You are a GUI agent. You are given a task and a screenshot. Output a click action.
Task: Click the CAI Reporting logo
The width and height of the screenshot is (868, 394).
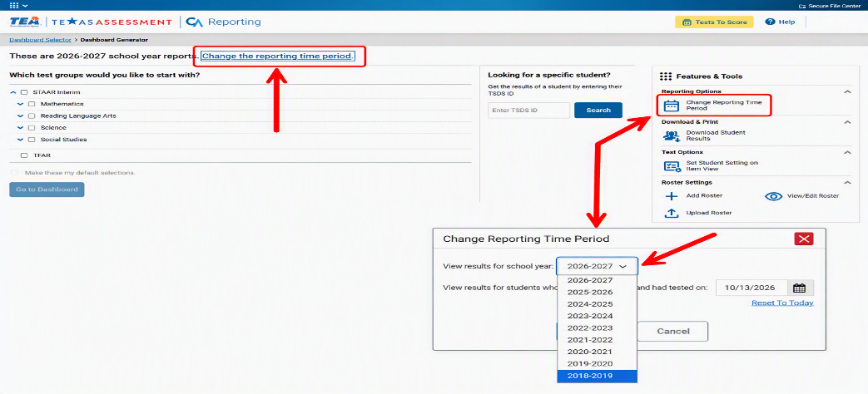[x=223, y=22]
